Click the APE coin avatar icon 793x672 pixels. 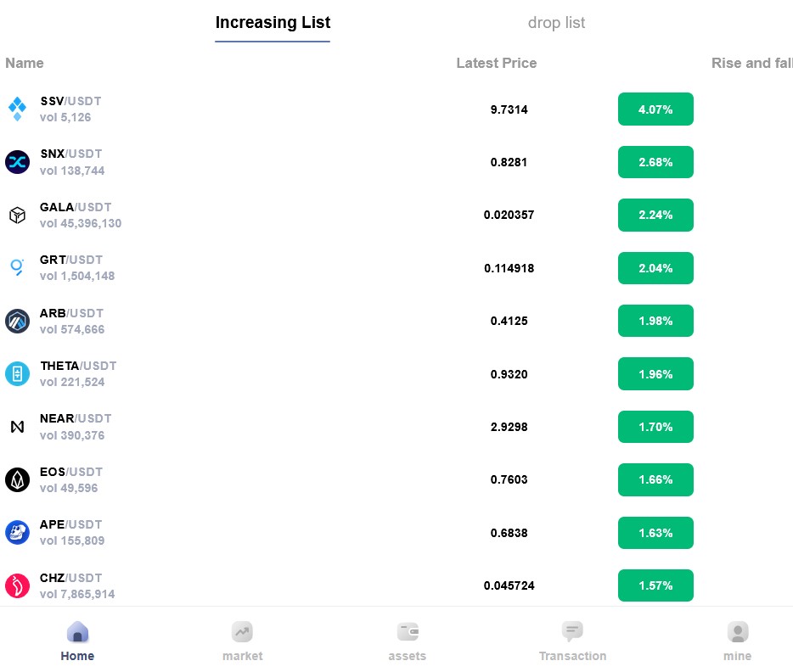coord(17,533)
